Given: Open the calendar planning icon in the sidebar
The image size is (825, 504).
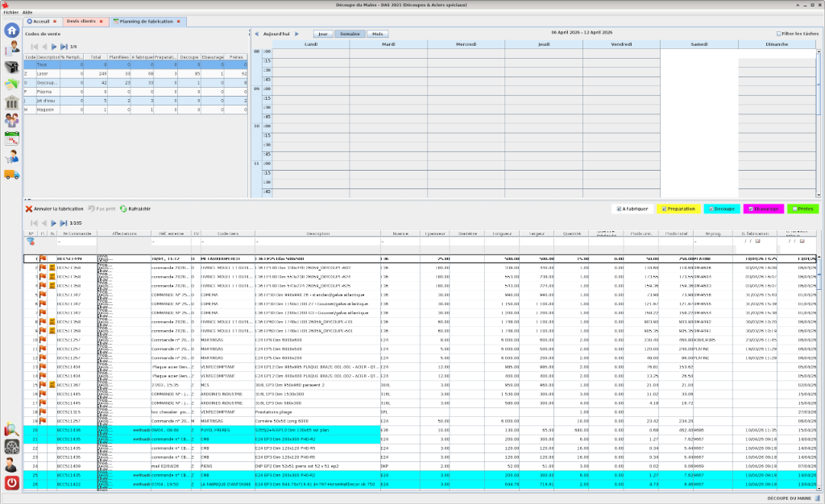Looking at the screenshot, I should tap(11, 138).
